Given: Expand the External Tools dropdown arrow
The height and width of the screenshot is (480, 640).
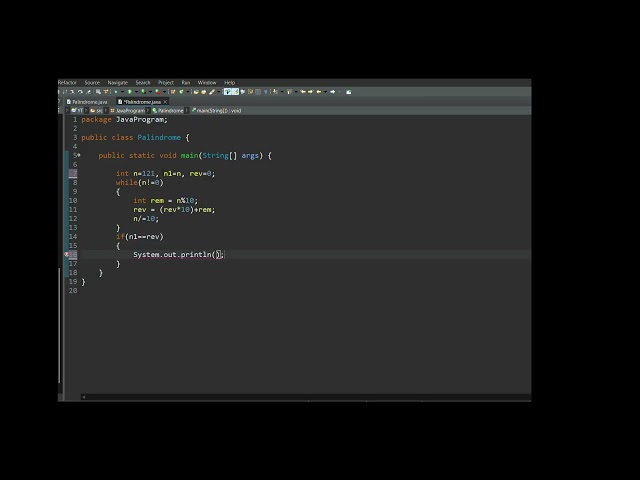Looking at the screenshot, I should pos(164,92).
